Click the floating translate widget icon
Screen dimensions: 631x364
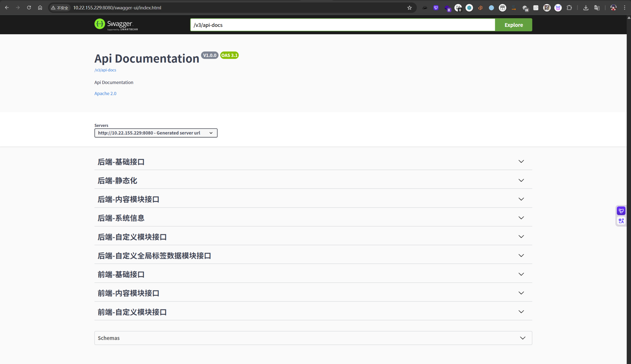click(x=621, y=221)
